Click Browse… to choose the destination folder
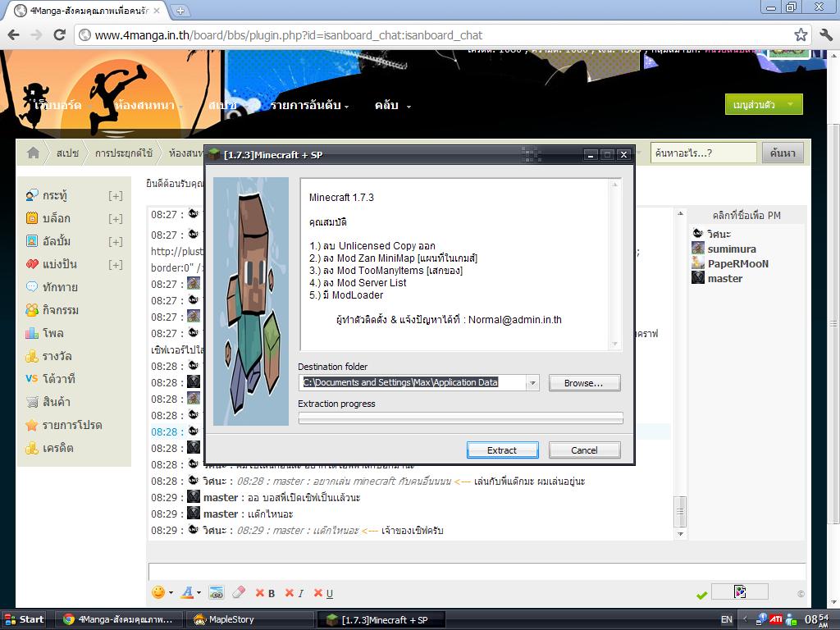Viewport: 840px width, 630px height. click(x=584, y=383)
